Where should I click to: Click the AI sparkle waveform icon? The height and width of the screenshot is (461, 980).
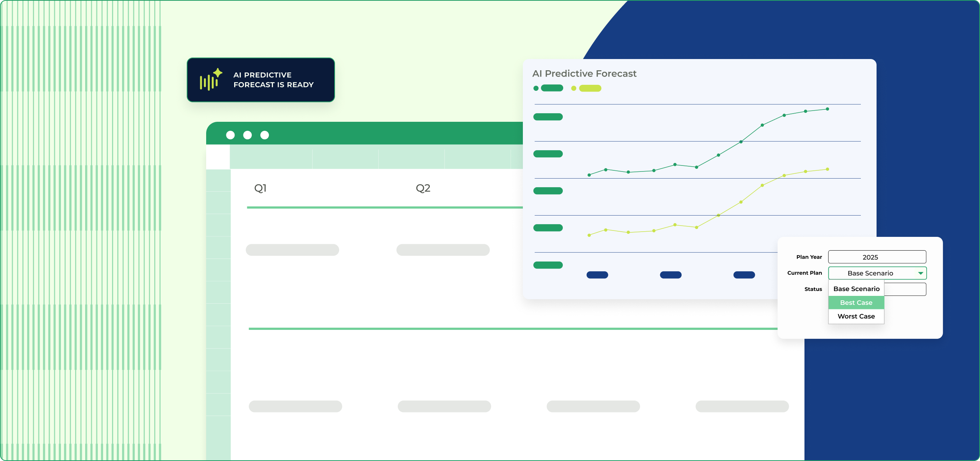point(211,79)
